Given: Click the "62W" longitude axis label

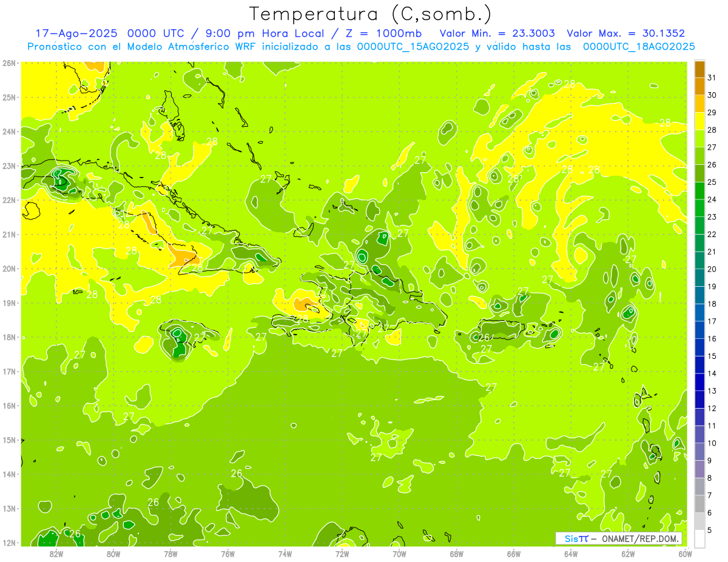Looking at the screenshot, I should click(x=629, y=554).
